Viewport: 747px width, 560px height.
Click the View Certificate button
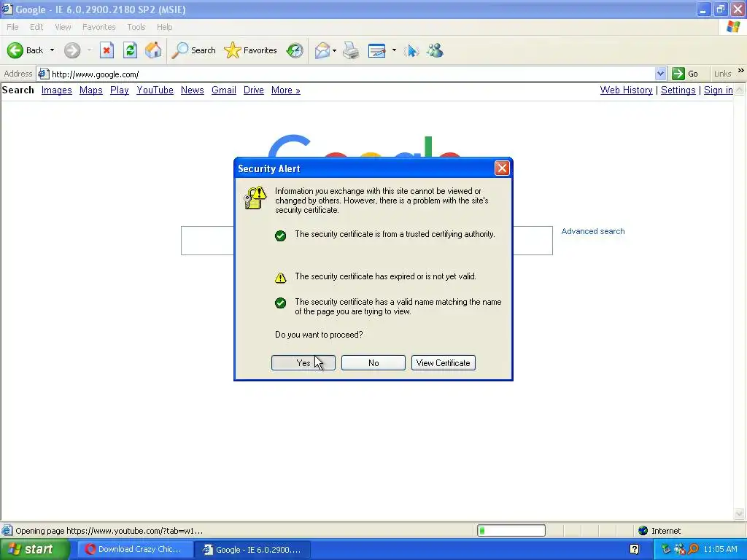pyautogui.click(x=444, y=363)
